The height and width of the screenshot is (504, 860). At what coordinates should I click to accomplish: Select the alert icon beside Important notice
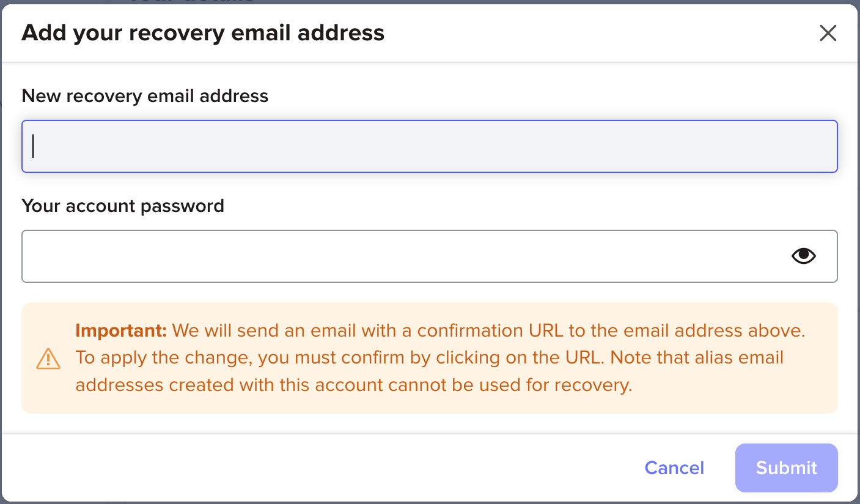(48, 359)
